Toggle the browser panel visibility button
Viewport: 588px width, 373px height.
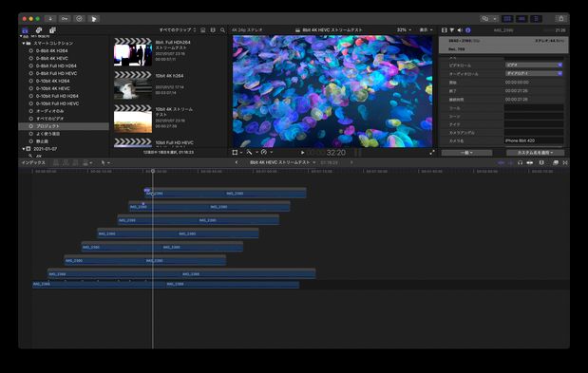coord(507,19)
